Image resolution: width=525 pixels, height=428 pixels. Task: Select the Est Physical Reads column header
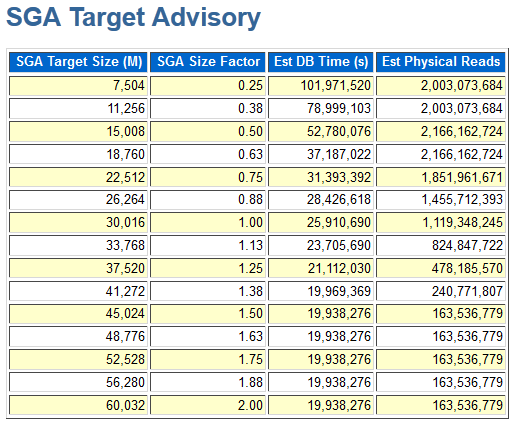click(x=441, y=62)
